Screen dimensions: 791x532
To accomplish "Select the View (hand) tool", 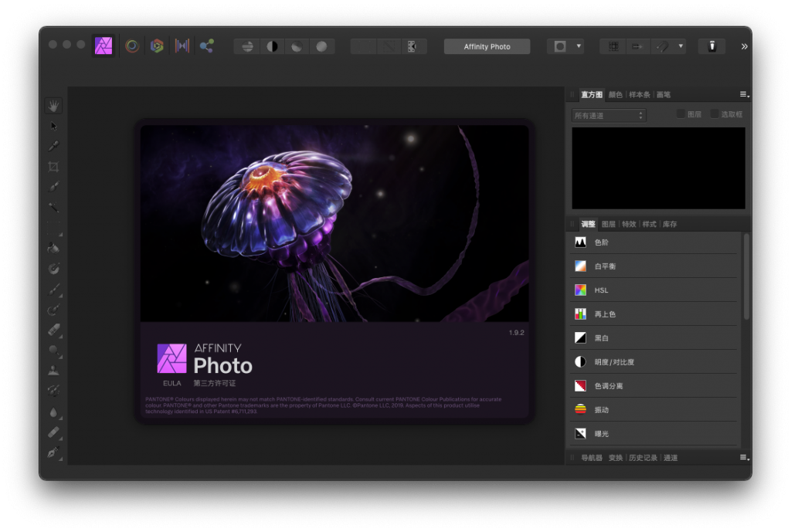I will (53, 105).
